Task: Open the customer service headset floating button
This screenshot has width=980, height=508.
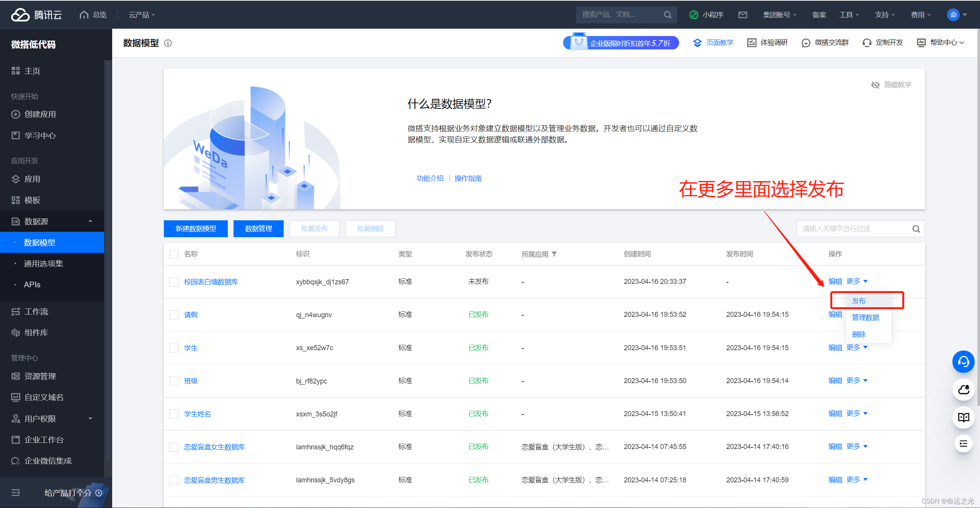Action: click(963, 362)
